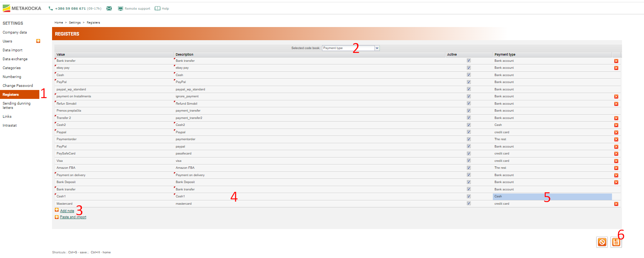The width and height of the screenshot is (644, 258).
Task: Delete the Mastercard row
Action: [616, 204]
